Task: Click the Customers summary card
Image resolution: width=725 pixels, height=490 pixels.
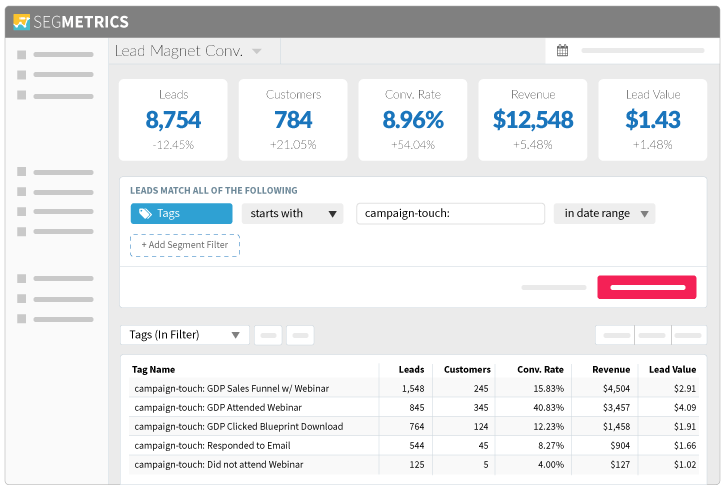Action: click(293, 120)
